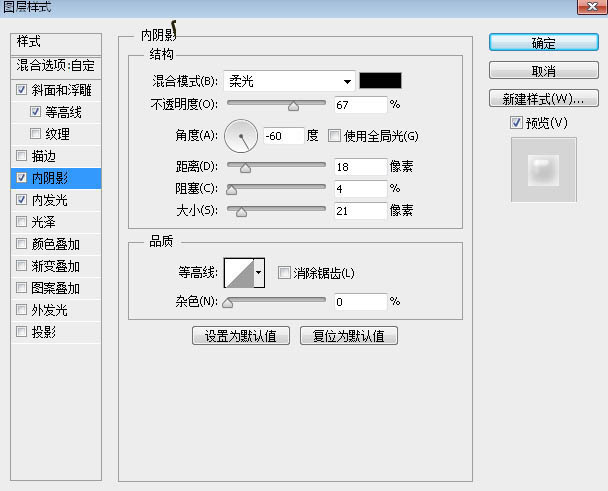
Task: Click the 杂色 slider handle
Action: click(228, 303)
